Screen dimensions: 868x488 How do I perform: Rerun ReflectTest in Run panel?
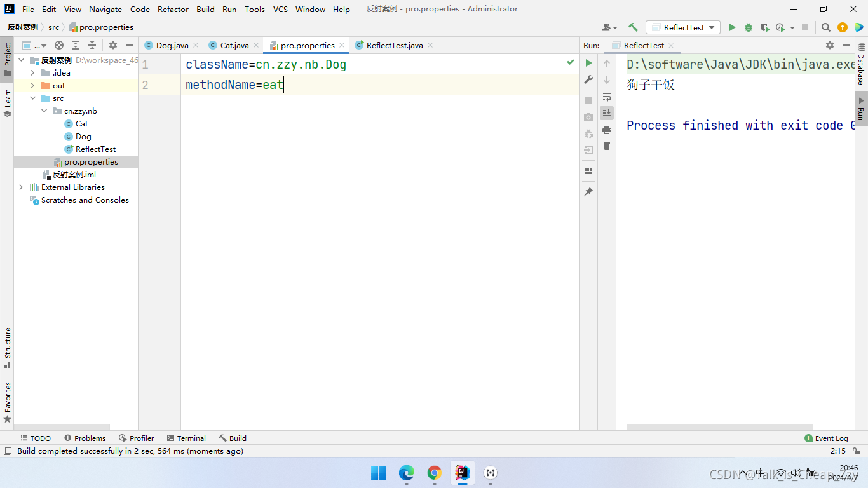click(x=588, y=63)
